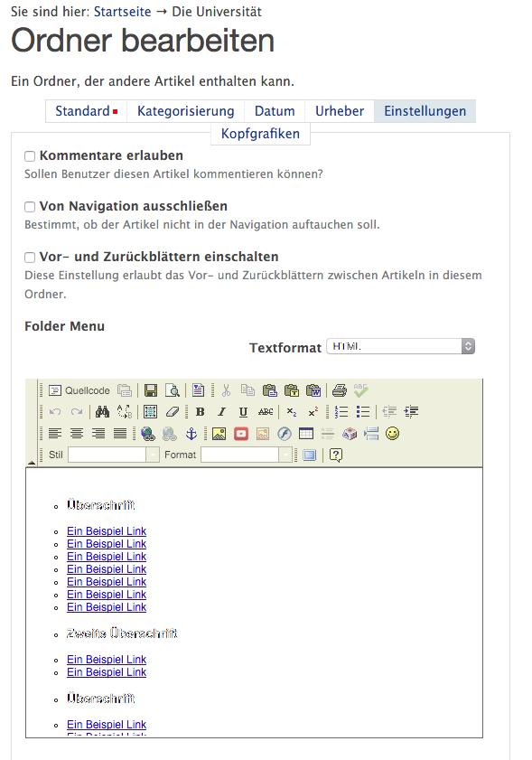
Task: Click the greyed Unlink icon
Action: 170,433
